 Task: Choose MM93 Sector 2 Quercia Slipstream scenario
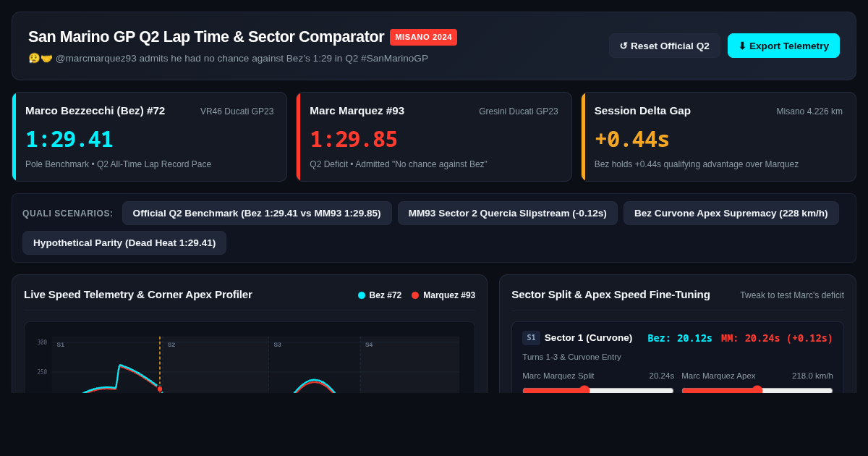coord(508,213)
